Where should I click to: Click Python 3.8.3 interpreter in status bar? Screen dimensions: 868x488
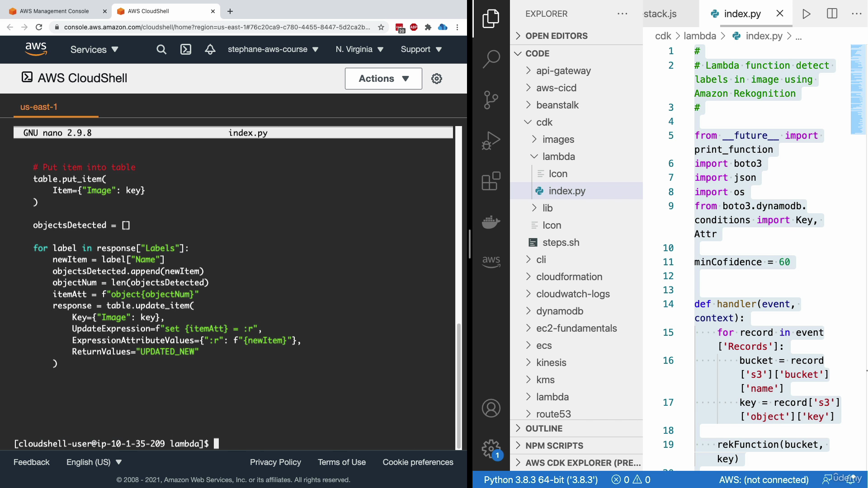click(541, 480)
